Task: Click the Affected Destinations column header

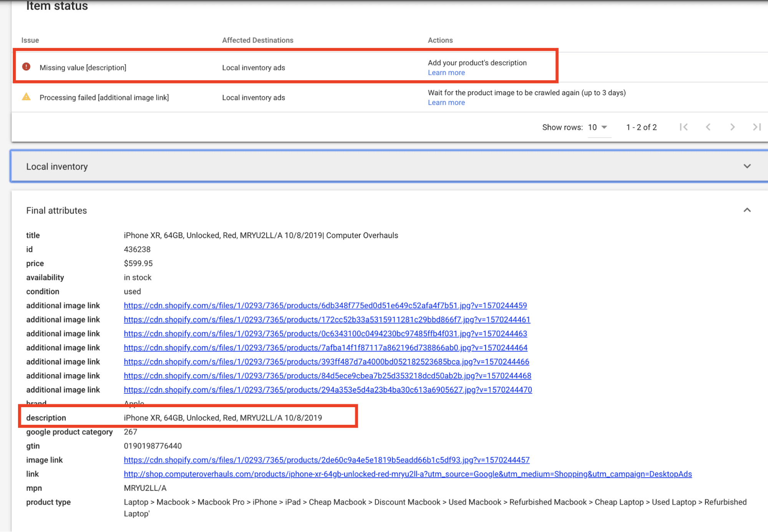Action: coord(257,40)
